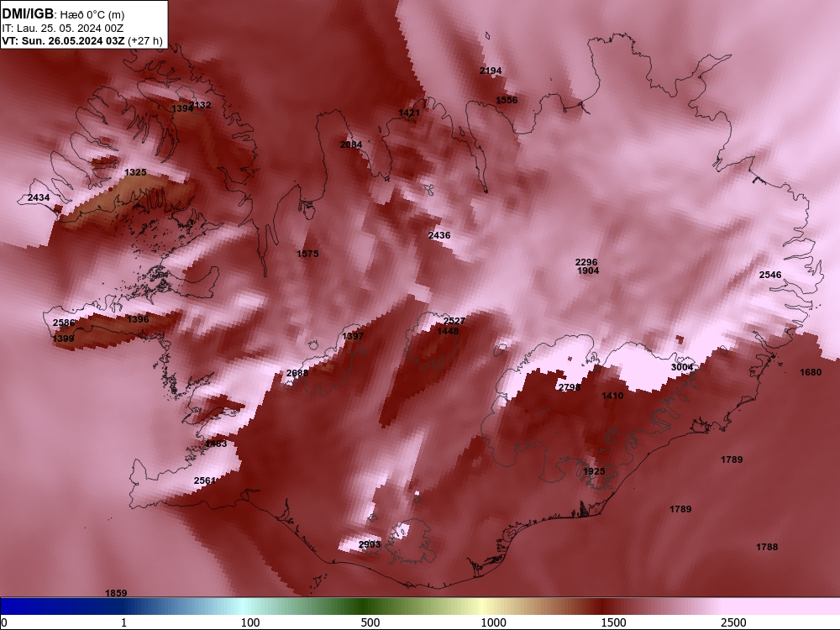Click the 2546 value near east coast

769,275
